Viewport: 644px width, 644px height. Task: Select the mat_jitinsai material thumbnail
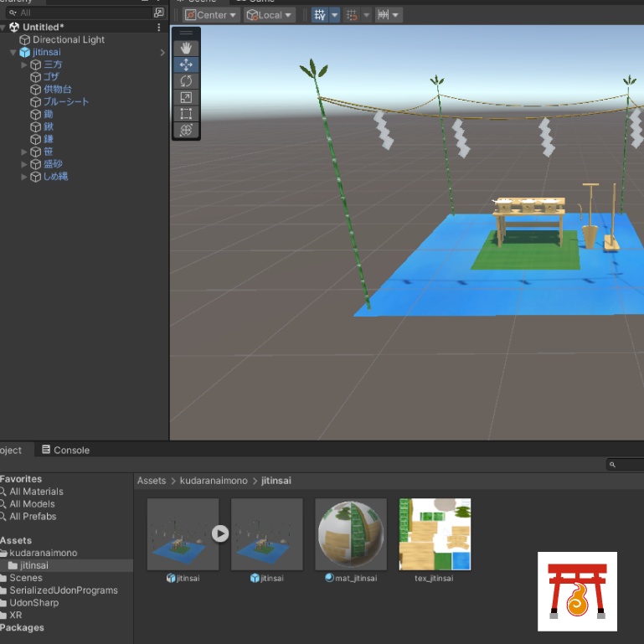pyautogui.click(x=351, y=534)
